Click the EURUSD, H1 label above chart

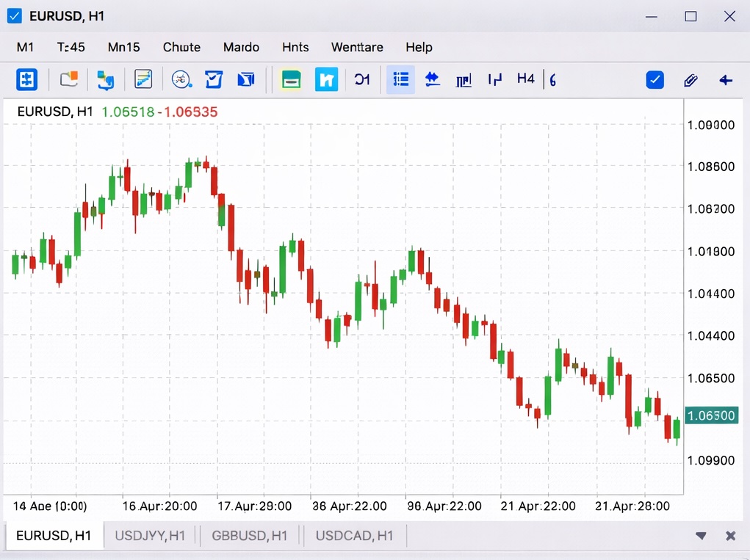(x=55, y=112)
